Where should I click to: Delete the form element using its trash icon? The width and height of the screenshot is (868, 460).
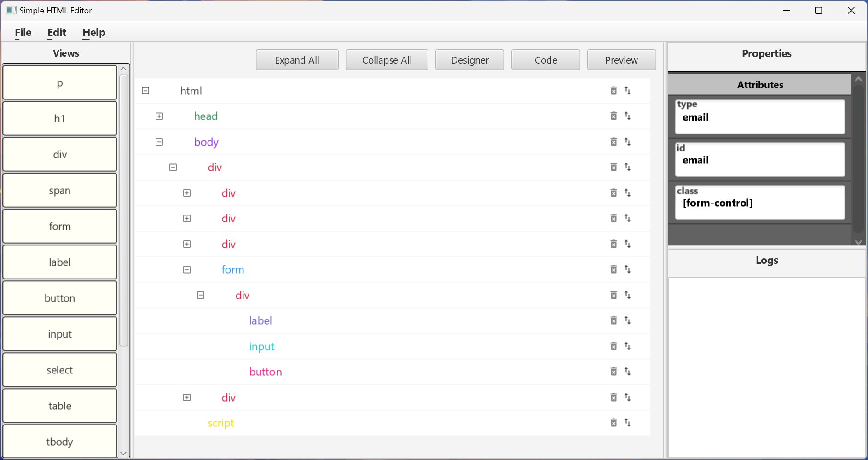613,269
